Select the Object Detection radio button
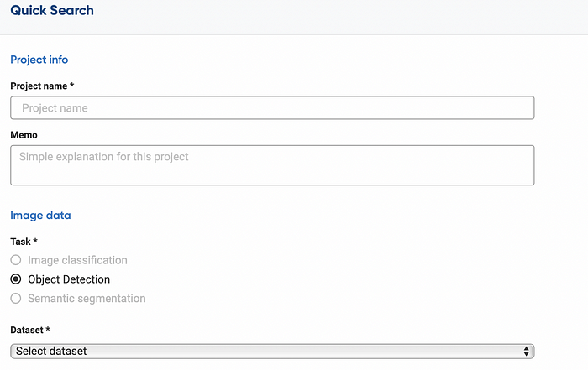Screen dimensions: 588x370 tap(16, 279)
